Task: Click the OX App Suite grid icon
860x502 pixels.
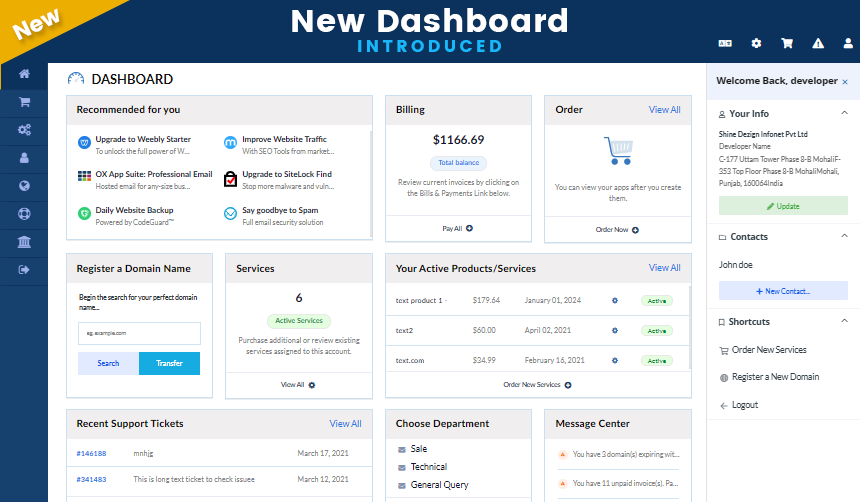Action: point(84,176)
